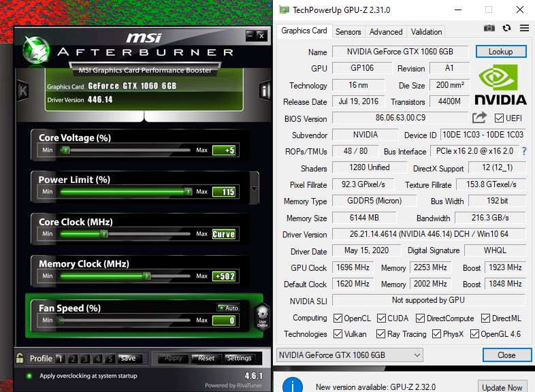Switch to the Sensors tab
535x392 pixels.
[x=348, y=32]
